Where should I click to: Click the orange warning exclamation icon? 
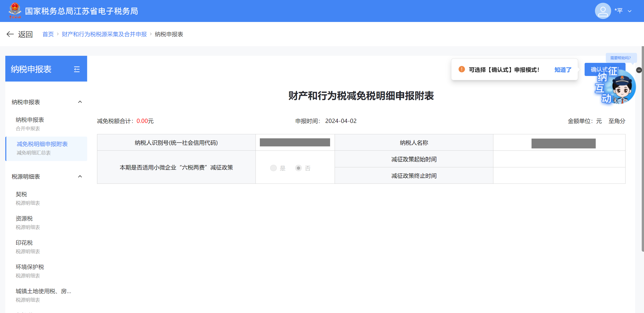[x=462, y=69]
